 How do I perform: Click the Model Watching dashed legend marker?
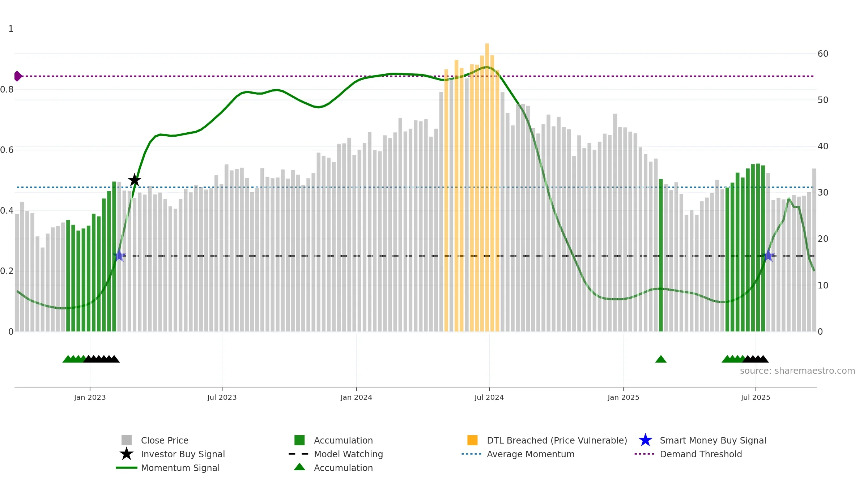point(299,454)
